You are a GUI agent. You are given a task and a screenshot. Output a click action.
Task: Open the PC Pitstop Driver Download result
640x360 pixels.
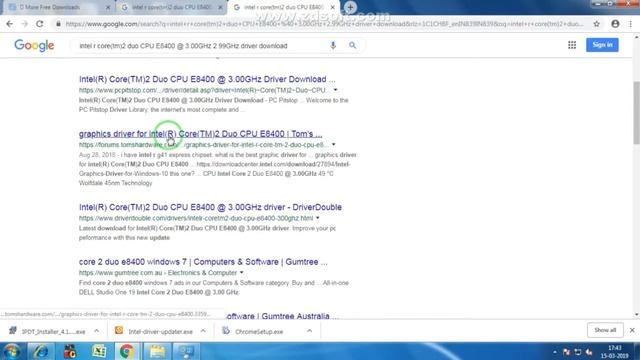pyautogui.click(x=207, y=79)
